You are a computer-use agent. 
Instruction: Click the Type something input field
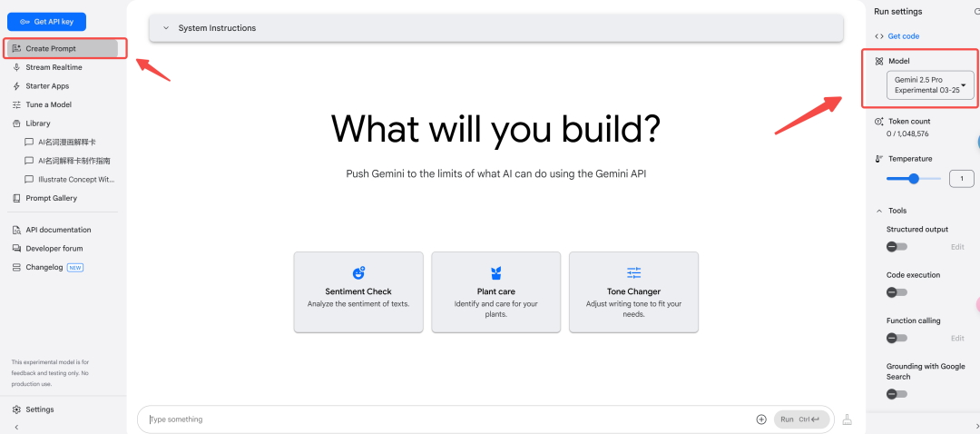click(449, 419)
